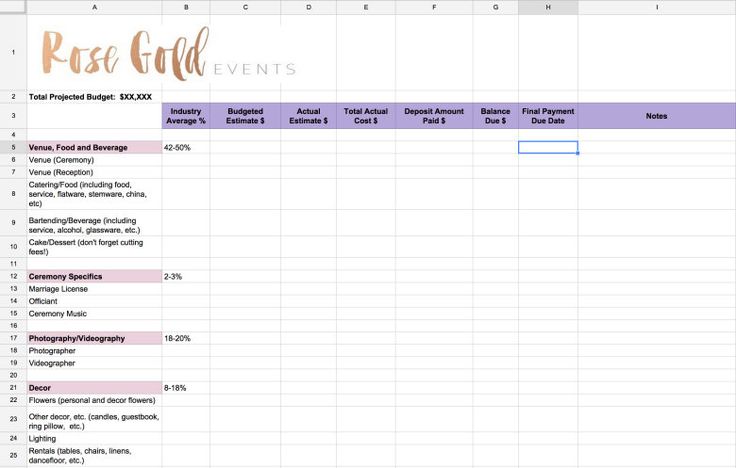Select row 5 header
This screenshot has width=736, height=468.
(x=13, y=147)
